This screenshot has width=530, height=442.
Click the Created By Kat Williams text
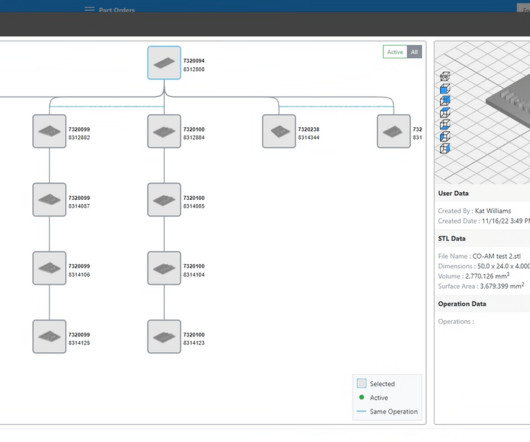pyautogui.click(x=475, y=211)
